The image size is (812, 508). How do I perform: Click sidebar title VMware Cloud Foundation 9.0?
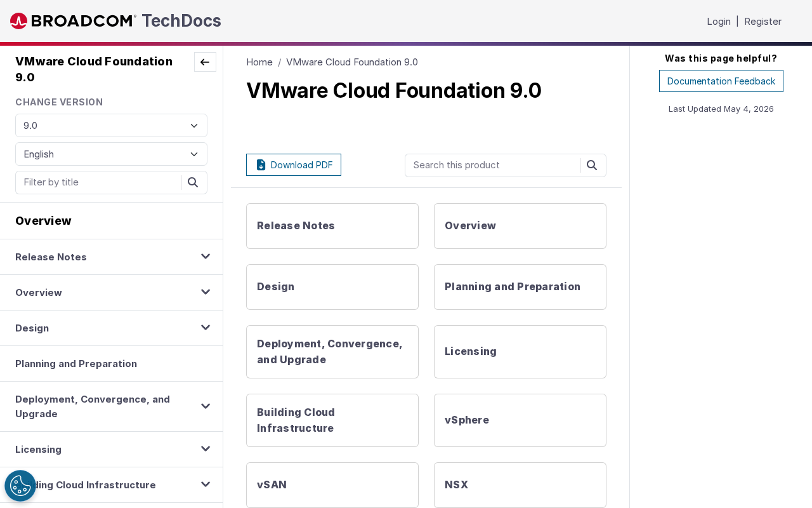[94, 69]
